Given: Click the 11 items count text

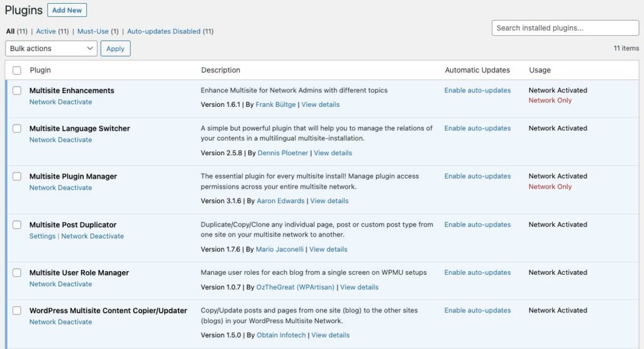Looking at the screenshot, I should tap(626, 48).
